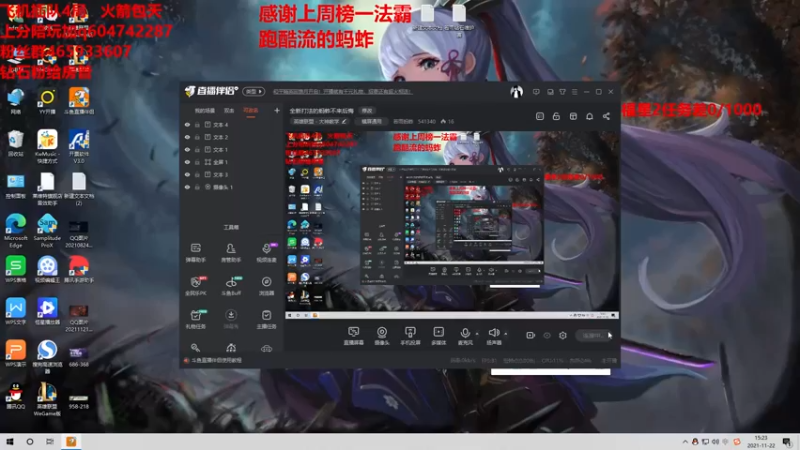Open the user avatar profile
This screenshot has width=800, height=450.
click(516, 92)
